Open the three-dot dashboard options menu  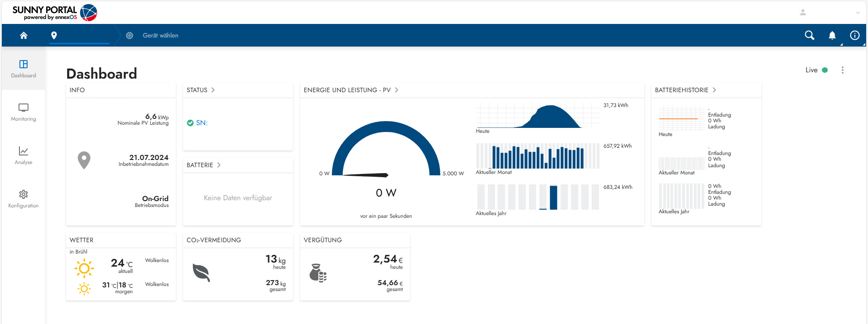[x=842, y=70]
